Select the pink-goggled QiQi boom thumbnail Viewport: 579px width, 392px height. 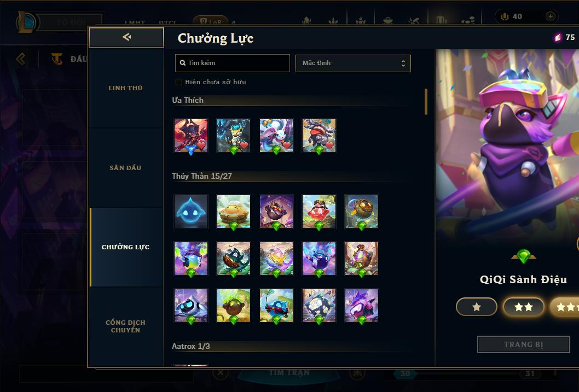coord(362,306)
